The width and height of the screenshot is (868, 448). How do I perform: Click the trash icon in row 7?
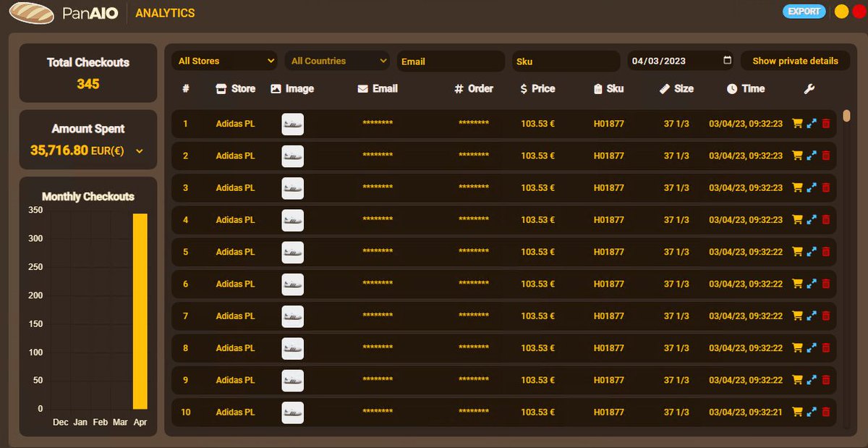point(826,316)
